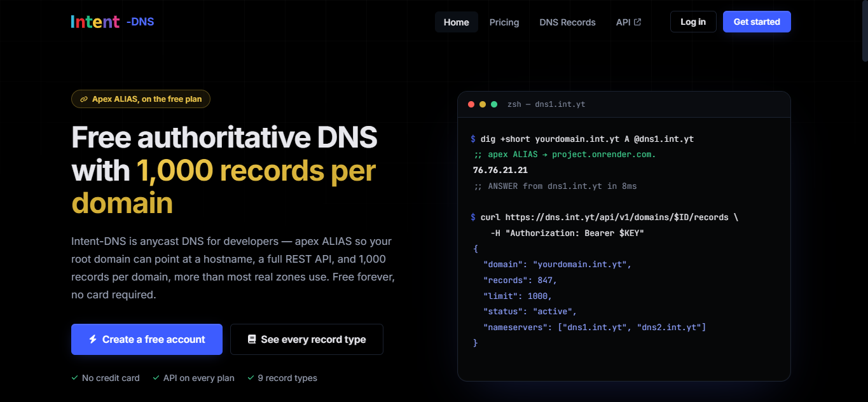Viewport: 868px width, 402px height.
Task: Click the checkmark next to 9 record types
Action: click(251, 378)
